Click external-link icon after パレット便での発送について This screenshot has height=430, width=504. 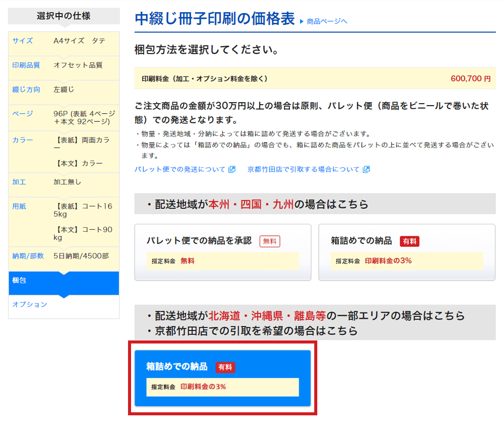(232, 169)
